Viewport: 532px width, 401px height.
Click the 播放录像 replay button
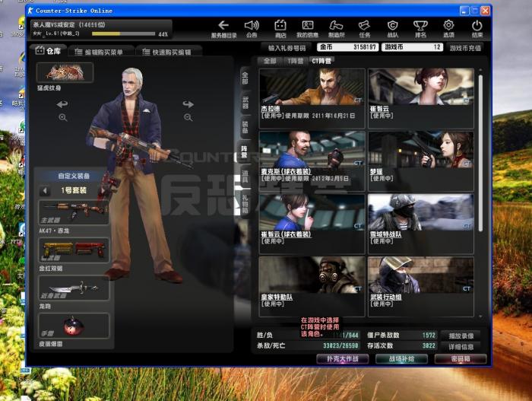[x=461, y=336]
